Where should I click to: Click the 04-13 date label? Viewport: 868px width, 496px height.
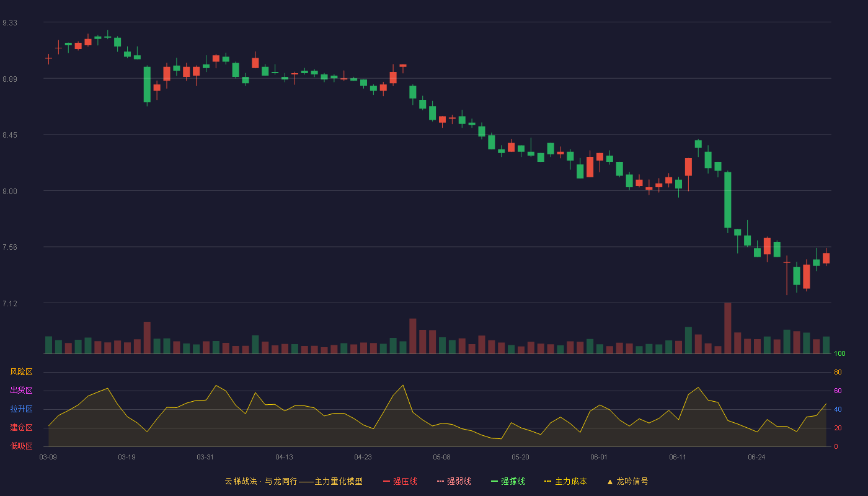285,457
